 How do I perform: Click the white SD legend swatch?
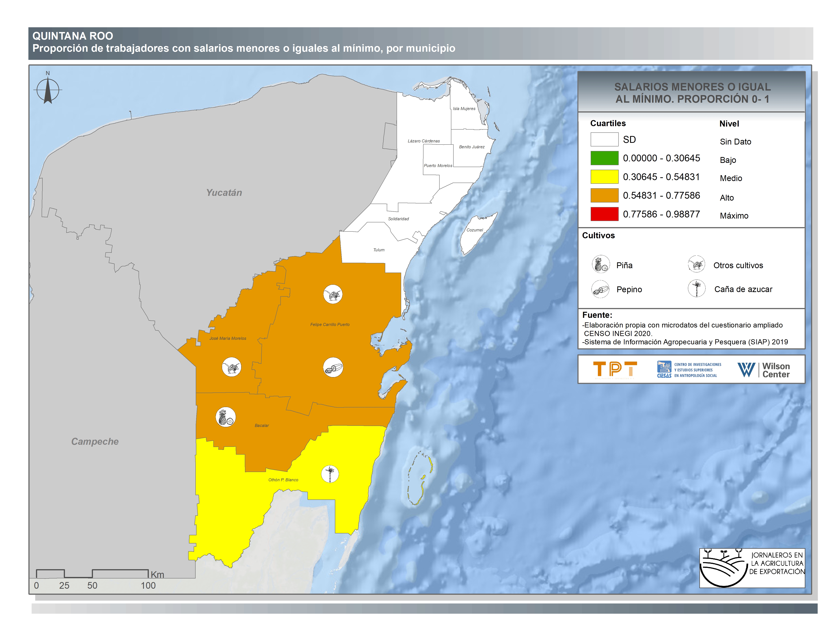click(604, 139)
